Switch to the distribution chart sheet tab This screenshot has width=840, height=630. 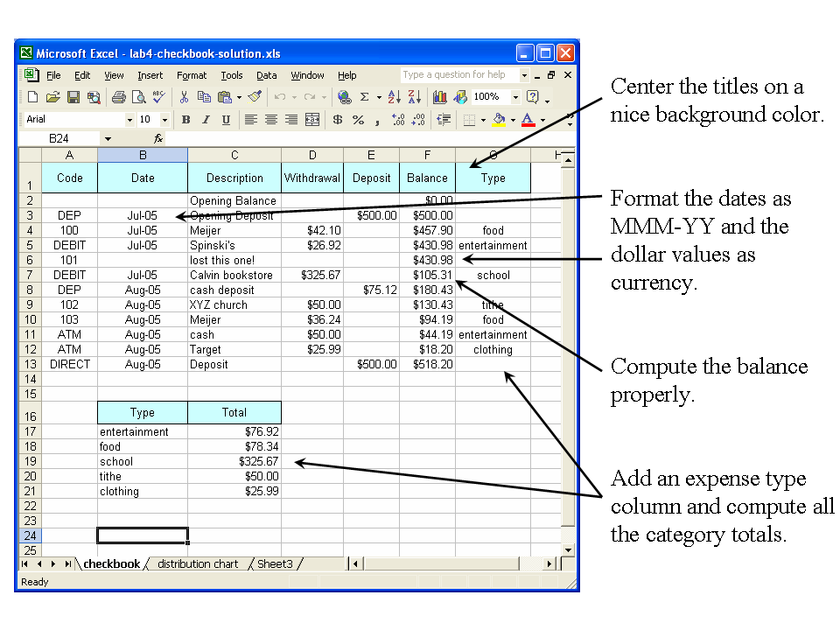pos(197,564)
